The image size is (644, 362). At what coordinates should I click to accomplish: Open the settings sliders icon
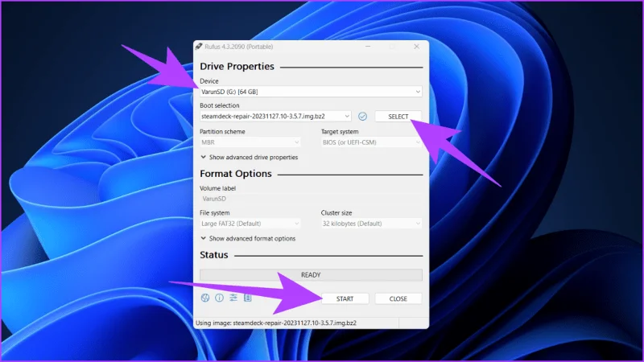coord(233,298)
